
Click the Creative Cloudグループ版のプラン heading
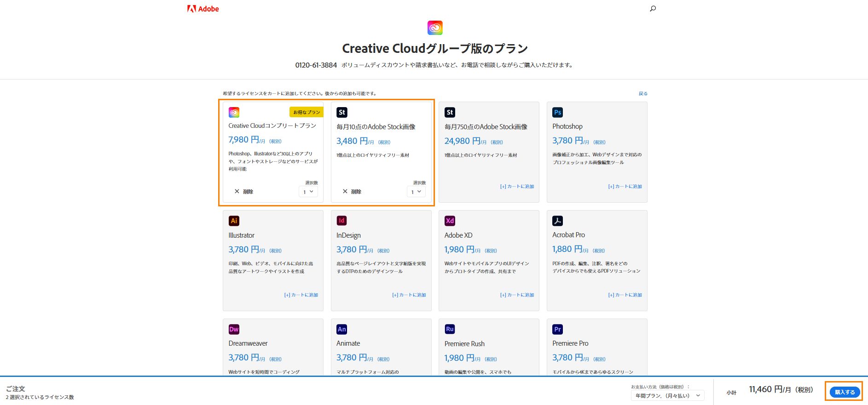click(435, 49)
